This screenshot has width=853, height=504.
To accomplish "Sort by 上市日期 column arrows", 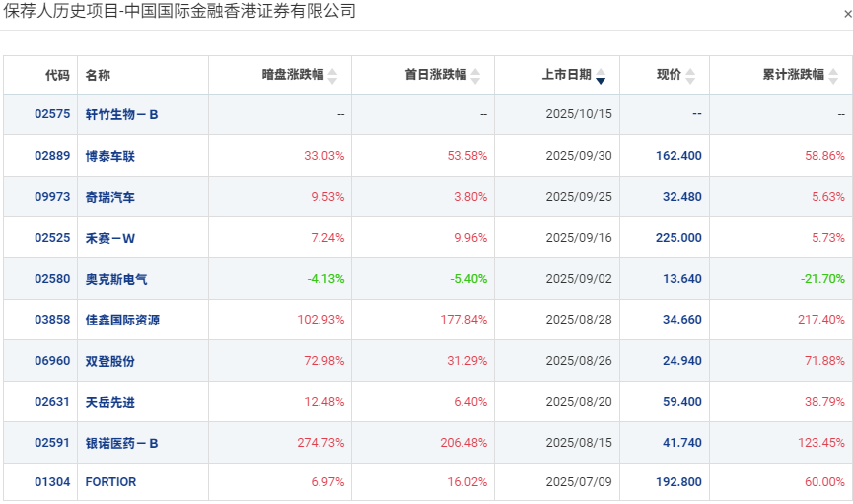I will tap(601, 76).
